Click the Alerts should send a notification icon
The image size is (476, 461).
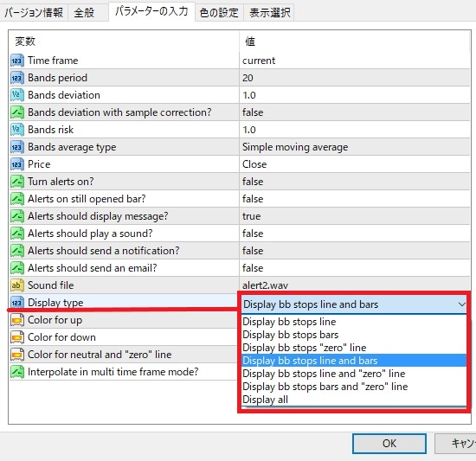click(17, 251)
